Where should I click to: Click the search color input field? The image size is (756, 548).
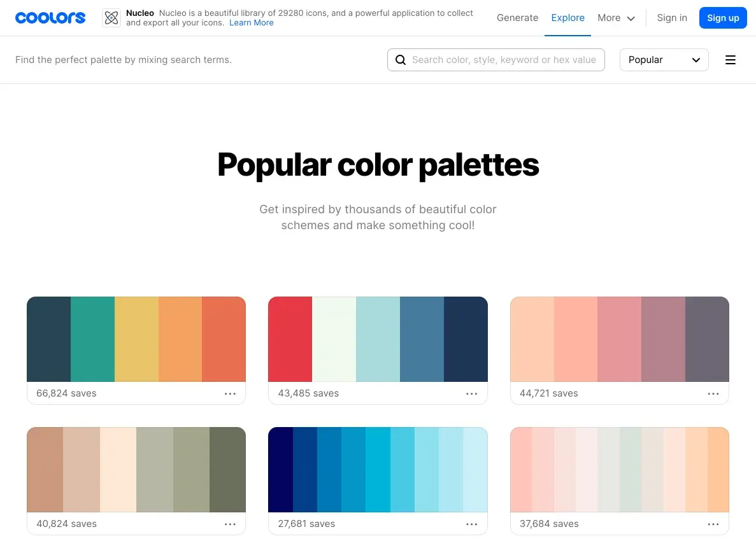(x=504, y=60)
